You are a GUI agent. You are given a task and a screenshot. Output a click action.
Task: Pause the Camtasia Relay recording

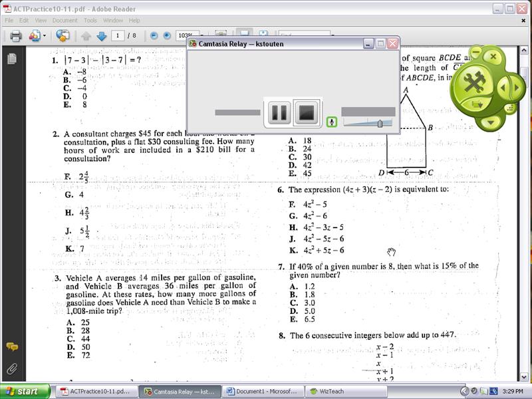pos(279,112)
